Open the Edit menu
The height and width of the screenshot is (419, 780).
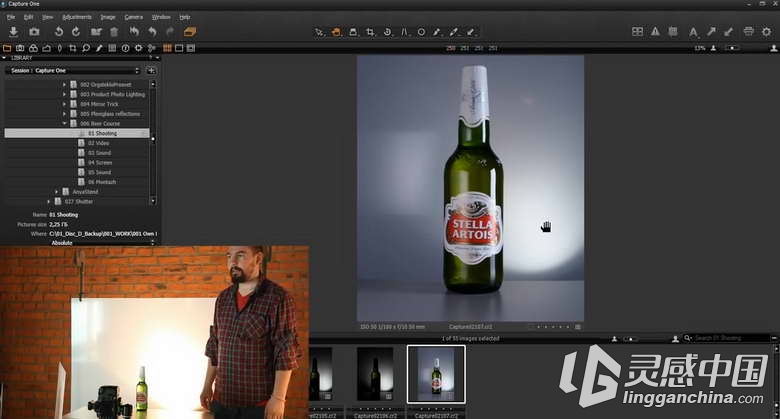pyautogui.click(x=28, y=17)
